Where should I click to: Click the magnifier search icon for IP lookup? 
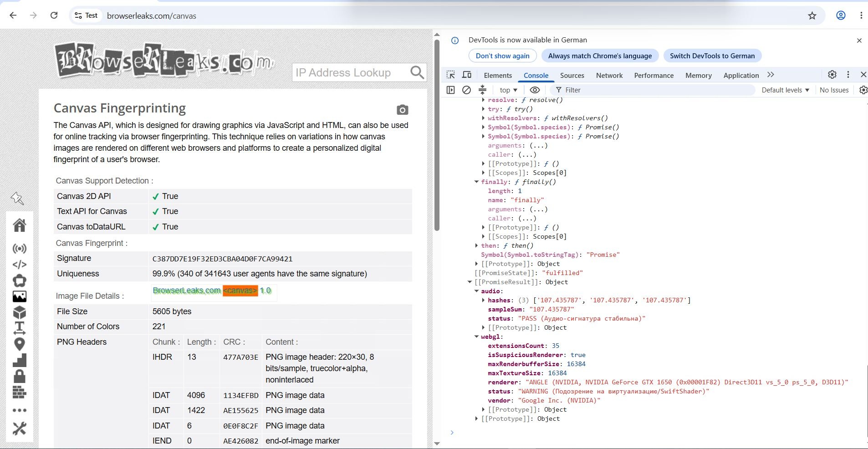pyautogui.click(x=417, y=72)
